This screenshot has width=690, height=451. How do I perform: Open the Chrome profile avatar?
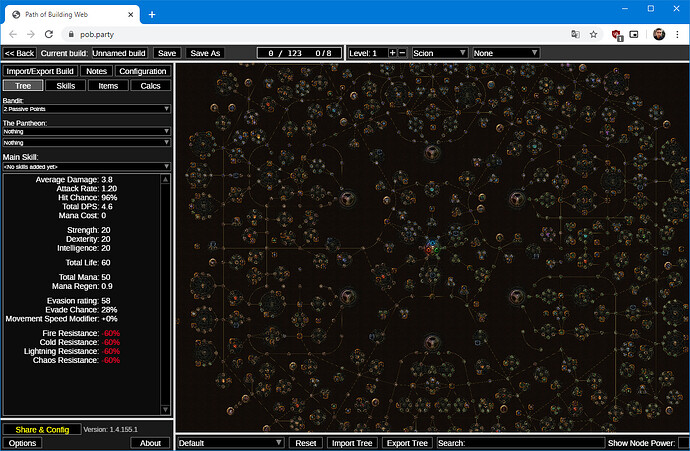[x=659, y=34]
